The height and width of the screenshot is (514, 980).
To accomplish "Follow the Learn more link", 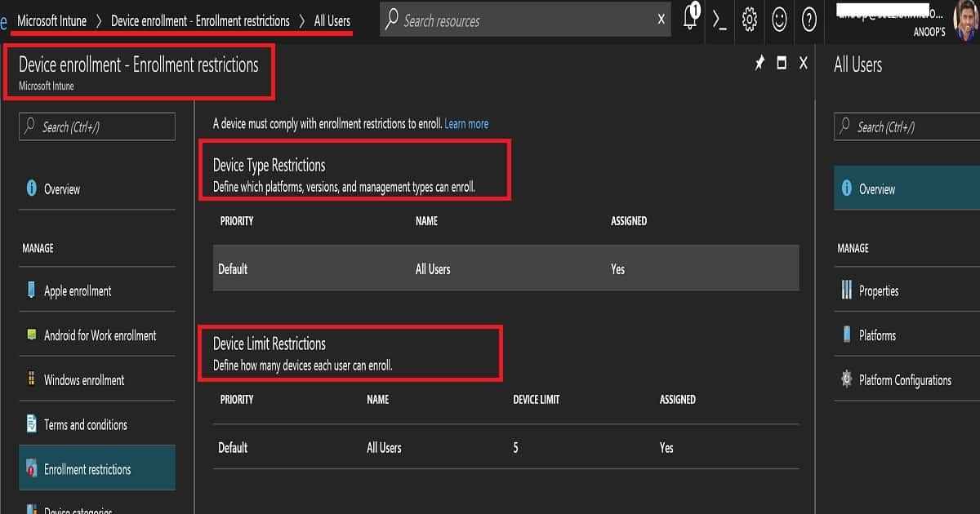I will coord(466,124).
